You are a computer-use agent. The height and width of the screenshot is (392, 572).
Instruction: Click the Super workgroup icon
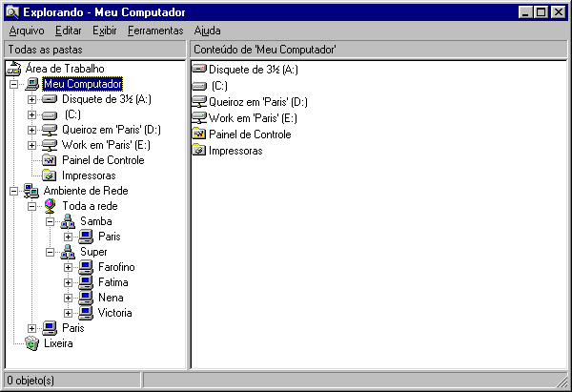(68, 252)
